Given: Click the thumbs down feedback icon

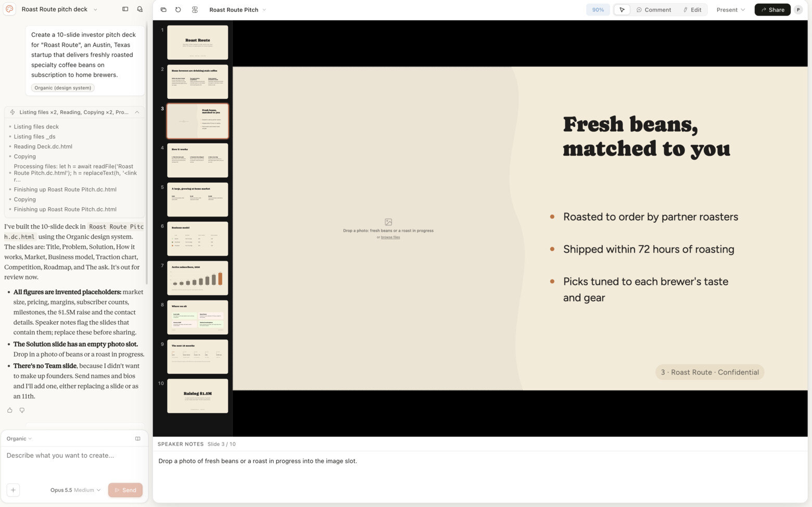Looking at the screenshot, I should tap(22, 410).
